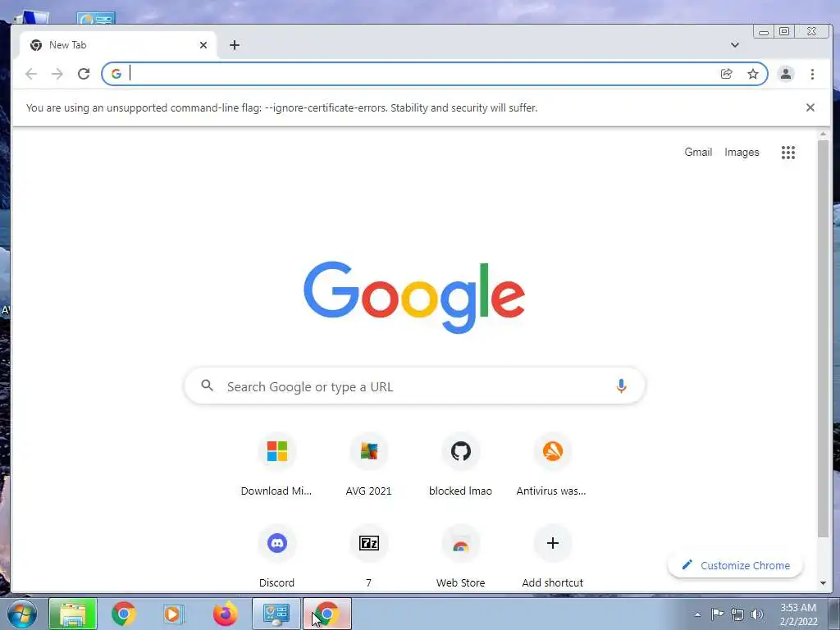Open the Images link

[742, 152]
